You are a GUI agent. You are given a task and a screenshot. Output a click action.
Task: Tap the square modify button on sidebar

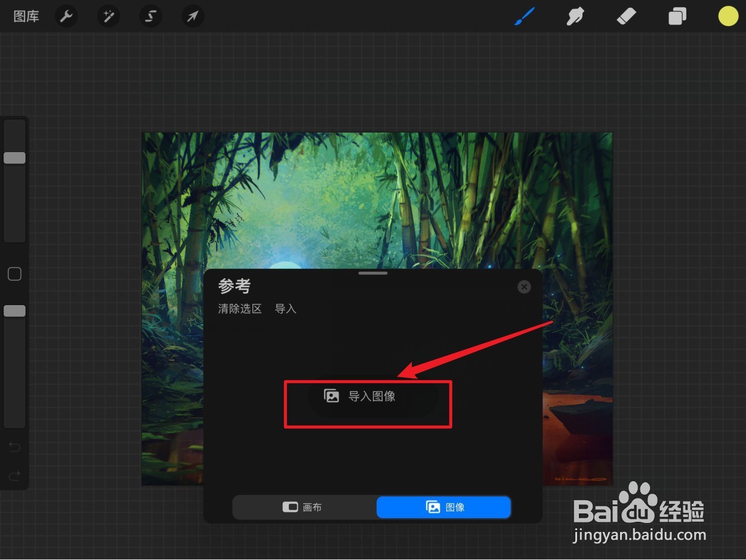tap(14, 274)
